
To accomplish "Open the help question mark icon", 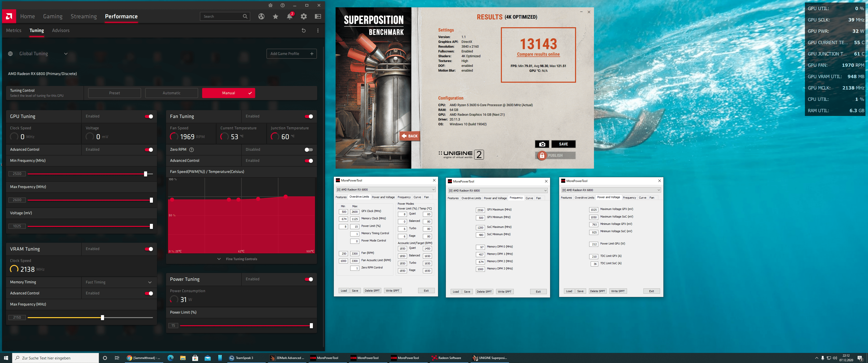I will pyautogui.click(x=282, y=5).
